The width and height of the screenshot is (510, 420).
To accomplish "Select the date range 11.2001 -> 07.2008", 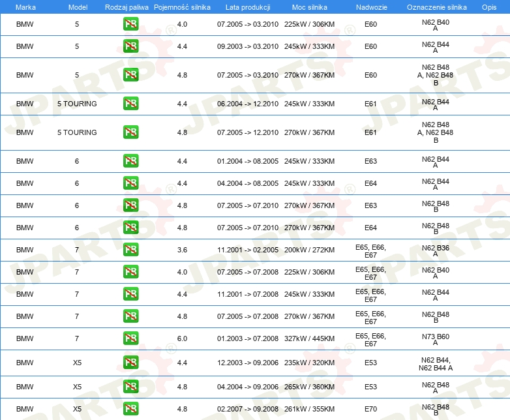I will tap(248, 293).
